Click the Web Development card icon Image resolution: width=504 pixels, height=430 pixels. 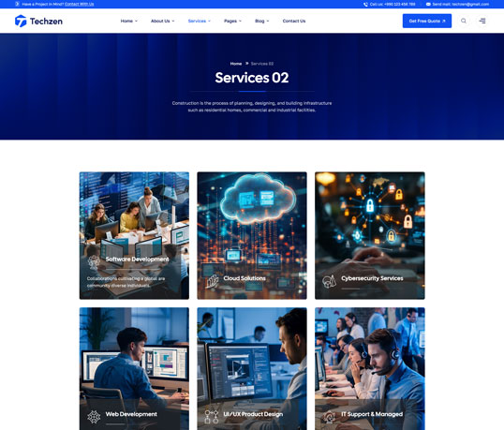coord(94,417)
